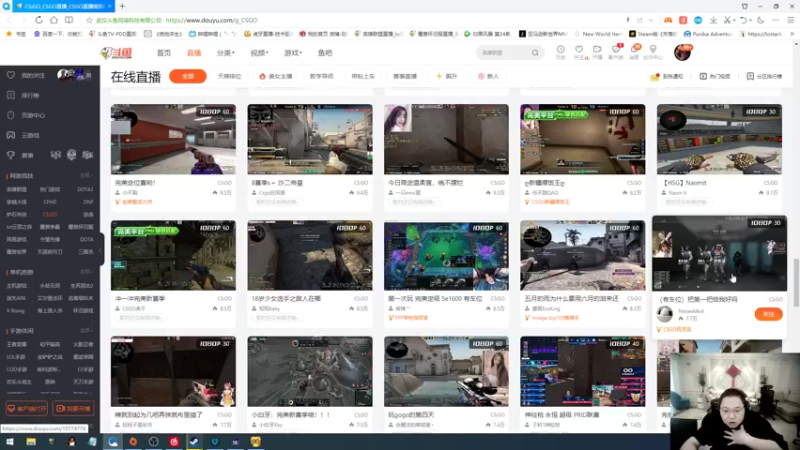Click the user avatar in header
Image resolution: width=800 pixels, height=450 pixels.
pyautogui.click(x=682, y=52)
